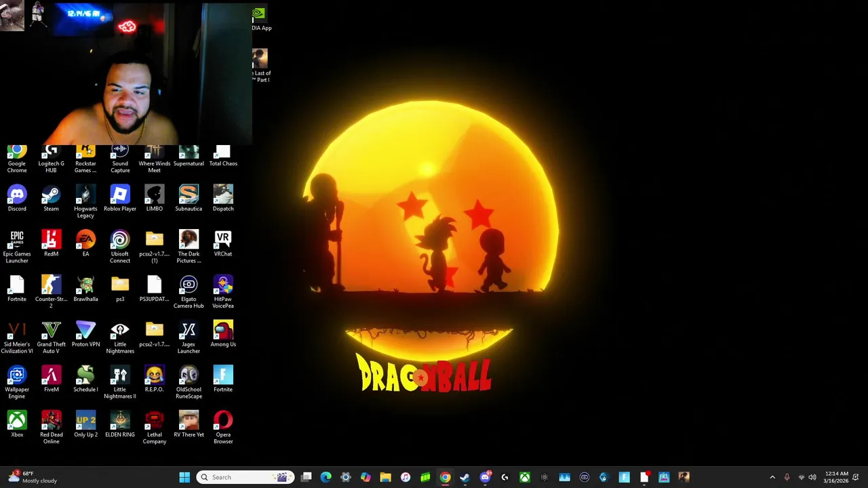Open the ELDEN RING desktop icon
The image size is (868, 488).
[x=120, y=424]
